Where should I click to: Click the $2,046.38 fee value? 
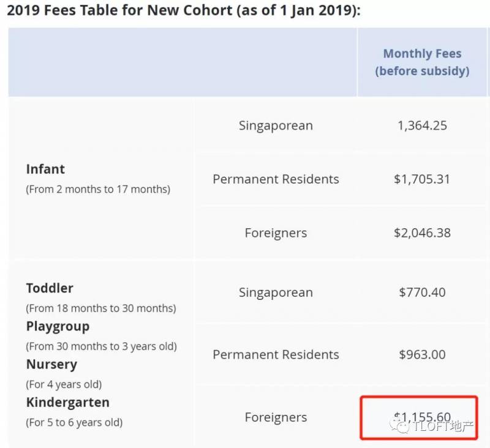tap(422, 233)
